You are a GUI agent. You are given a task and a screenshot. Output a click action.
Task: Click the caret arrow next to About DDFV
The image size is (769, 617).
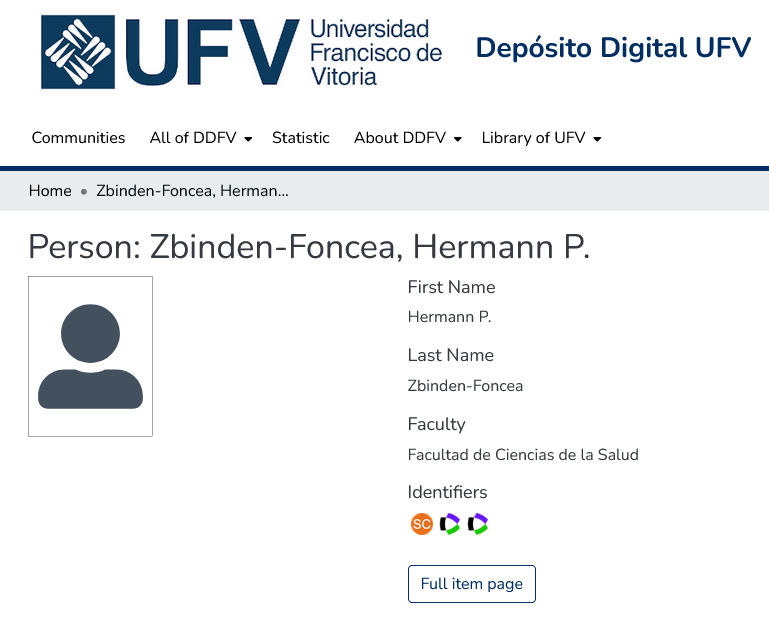click(x=457, y=139)
